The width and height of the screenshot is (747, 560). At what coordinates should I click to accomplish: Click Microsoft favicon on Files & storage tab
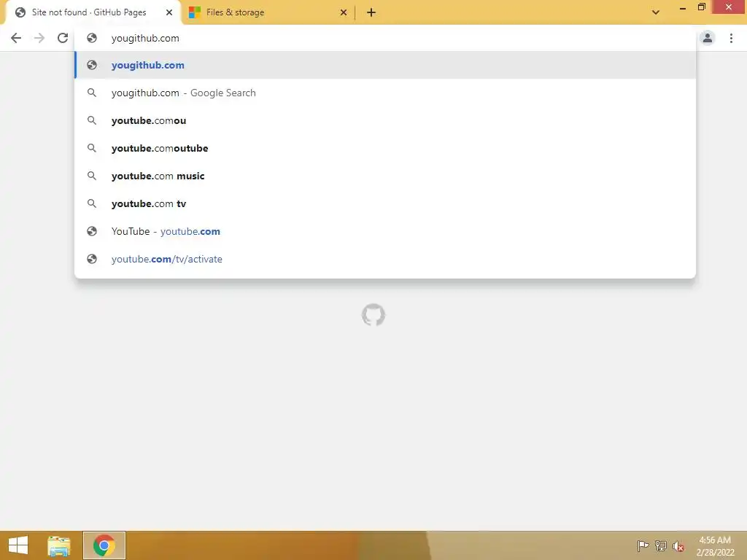click(x=194, y=12)
